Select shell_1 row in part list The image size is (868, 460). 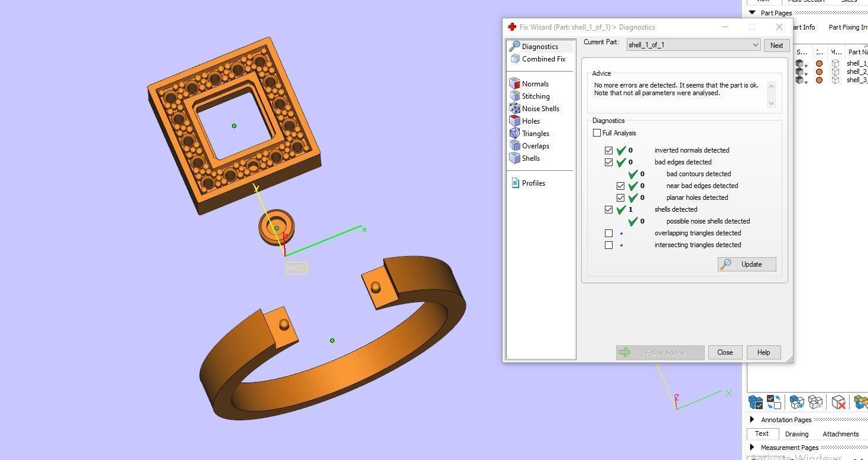857,63
